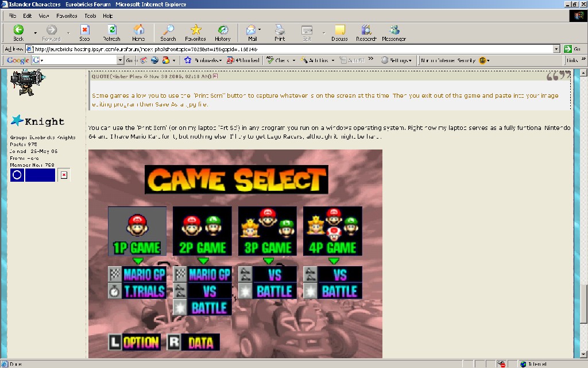Click the Knight member rank title

[44, 121]
